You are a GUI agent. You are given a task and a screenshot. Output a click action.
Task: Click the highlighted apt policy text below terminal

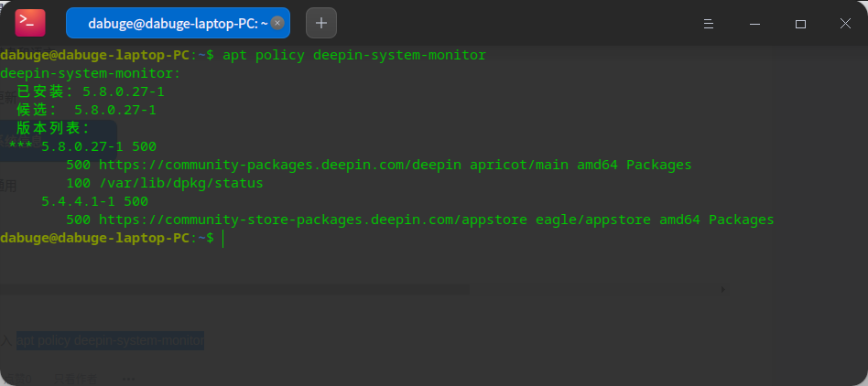[x=110, y=340]
